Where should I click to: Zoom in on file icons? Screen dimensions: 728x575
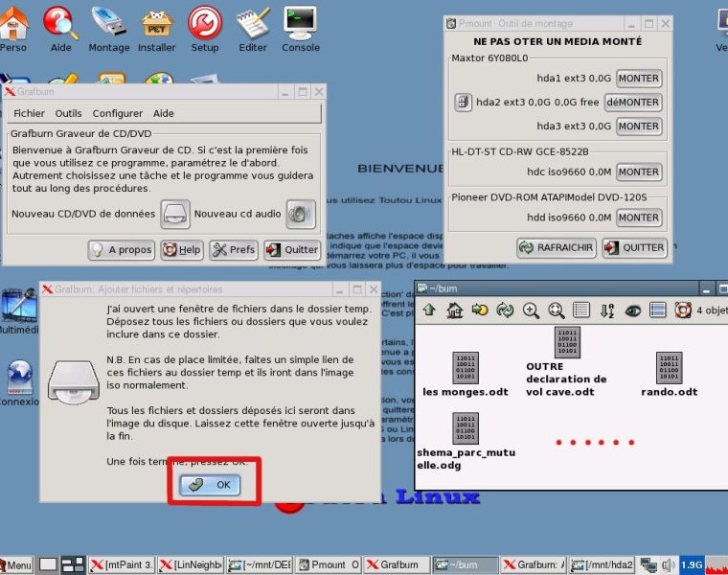point(531,310)
